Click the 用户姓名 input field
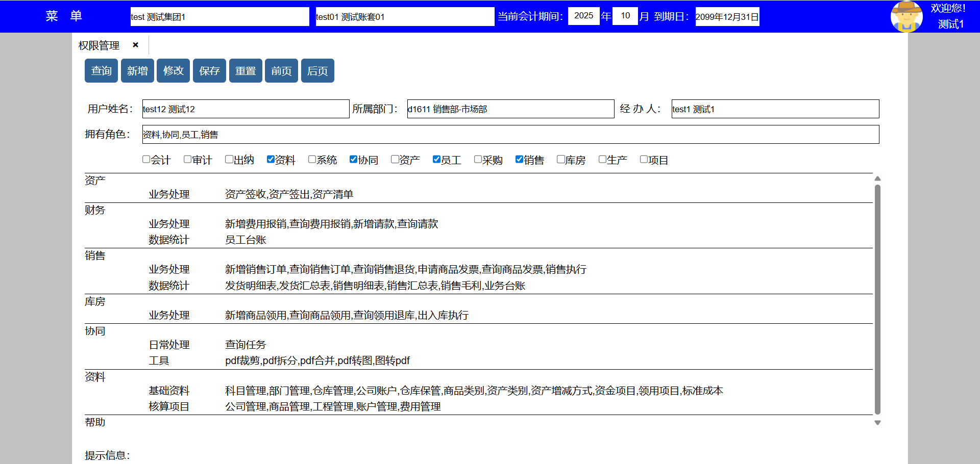This screenshot has width=980, height=464. [x=246, y=109]
